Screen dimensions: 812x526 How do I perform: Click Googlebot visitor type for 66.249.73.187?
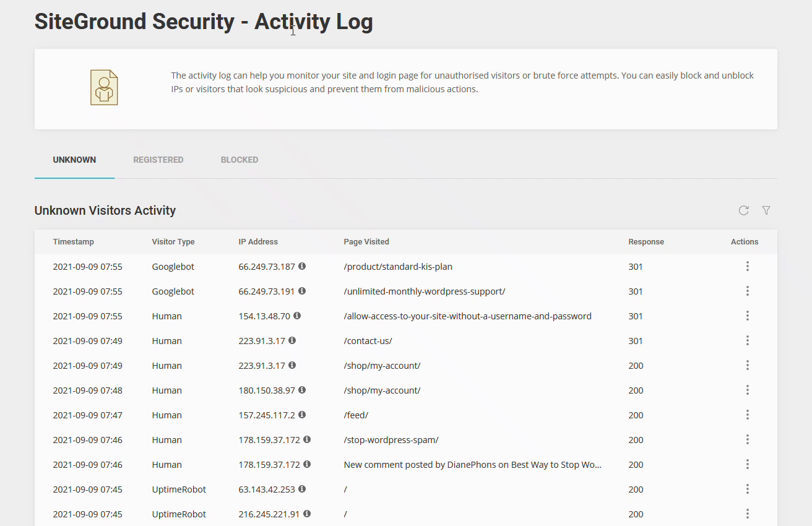coord(173,267)
